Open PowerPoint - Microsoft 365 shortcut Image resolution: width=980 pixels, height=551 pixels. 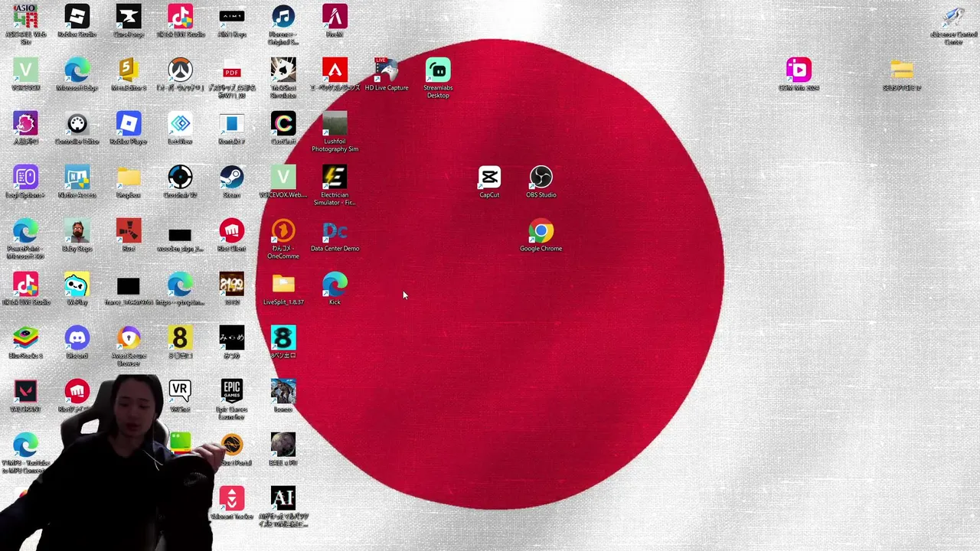click(25, 231)
